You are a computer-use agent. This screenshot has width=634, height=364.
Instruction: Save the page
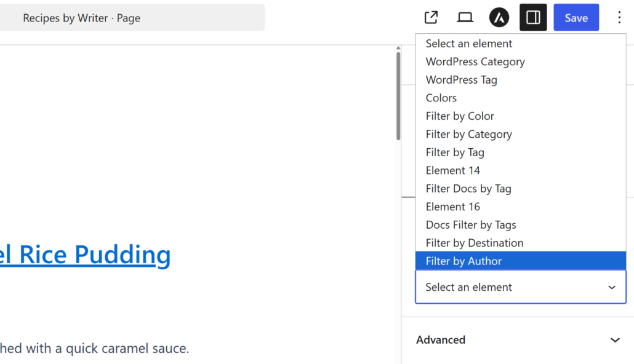(x=576, y=17)
